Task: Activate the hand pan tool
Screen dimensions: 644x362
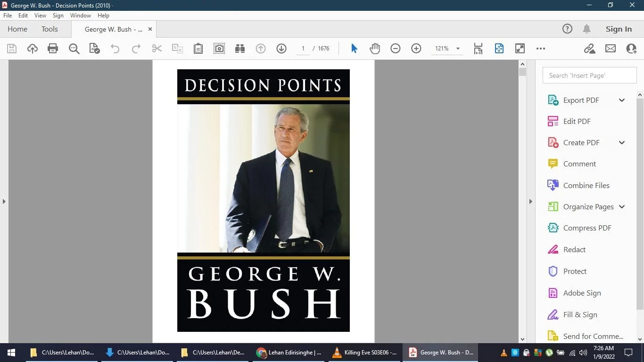Action: click(x=375, y=49)
